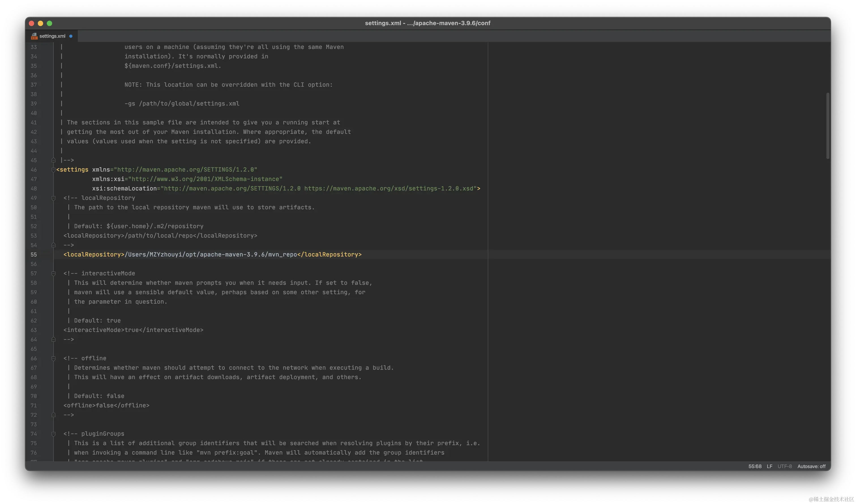Fold the offline comment block at line 66
The image size is (856, 504).
coord(53,358)
